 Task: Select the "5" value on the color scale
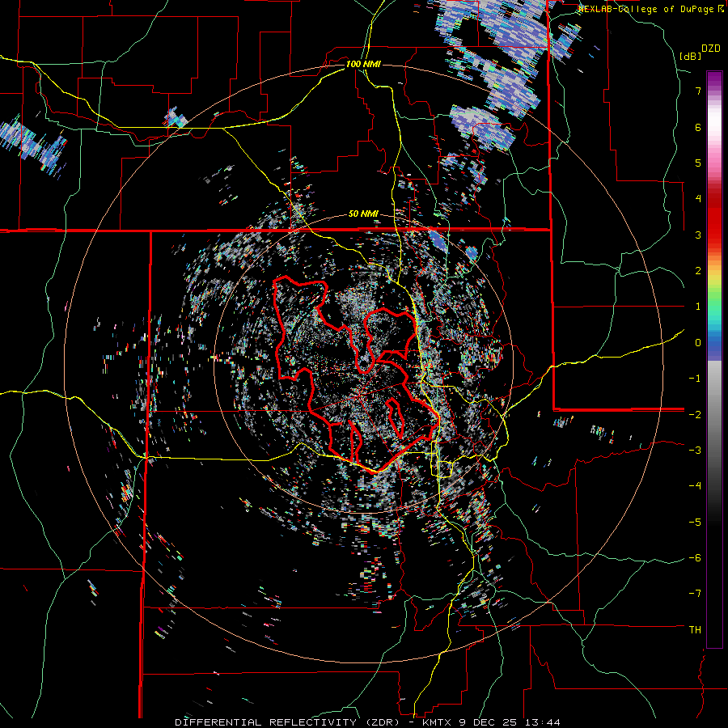click(x=698, y=163)
